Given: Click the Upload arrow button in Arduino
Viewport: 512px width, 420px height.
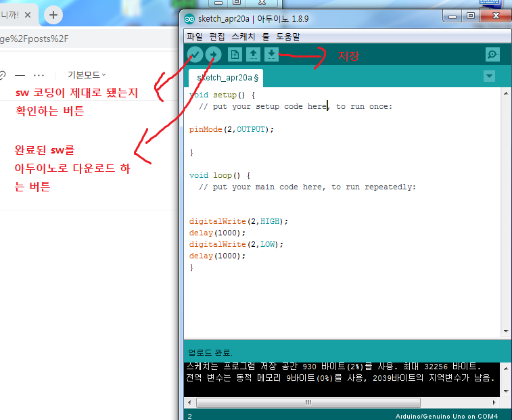Looking at the screenshot, I should pyautogui.click(x=214, y=55).
